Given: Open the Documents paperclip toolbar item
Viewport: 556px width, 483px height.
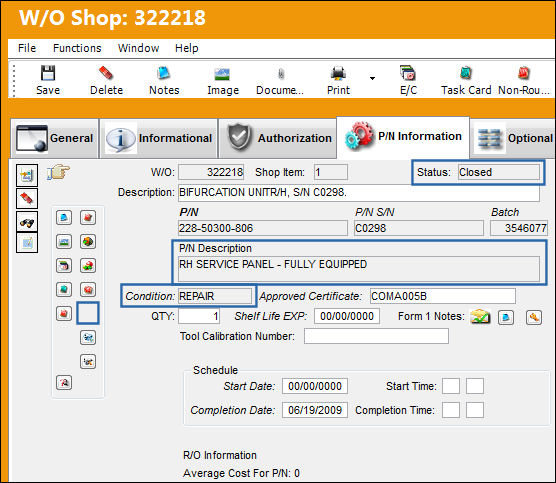Looking at the screenshot, I should pyautogui.click(x=280, y=80).
